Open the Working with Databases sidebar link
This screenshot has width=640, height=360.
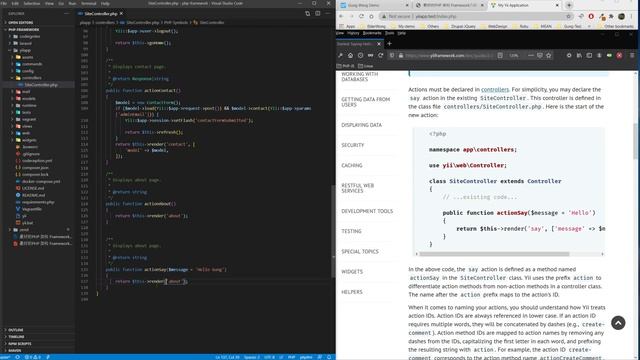pos(360,77)
